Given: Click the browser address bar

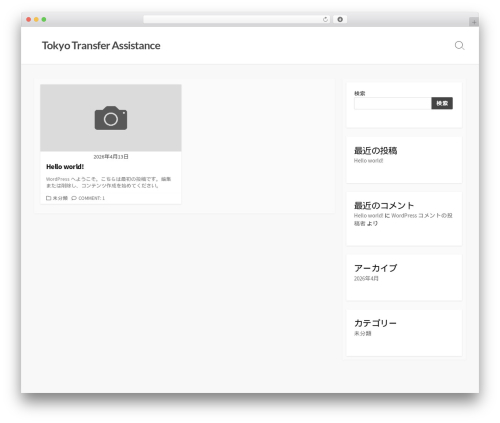Looking at the screenshot, I should [x=237, y=19].
